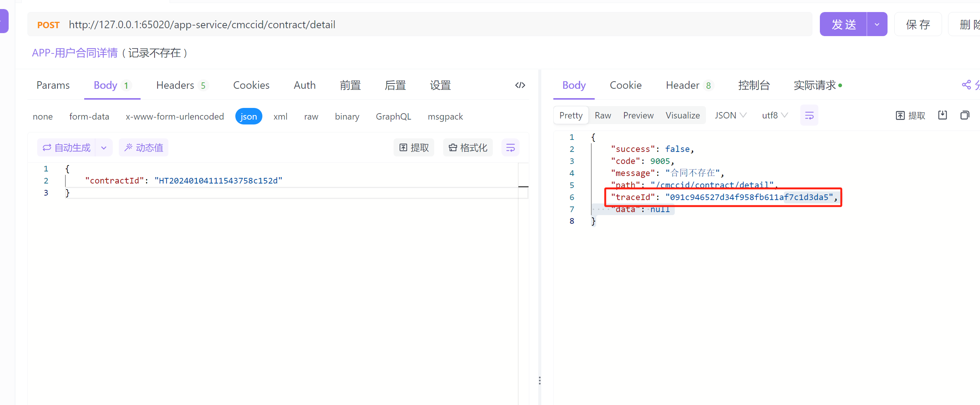Image resolution: width=980 pixels, height=405 pixels.
Task: Open the 后置 post-script tab
Action: click(395, 85)
